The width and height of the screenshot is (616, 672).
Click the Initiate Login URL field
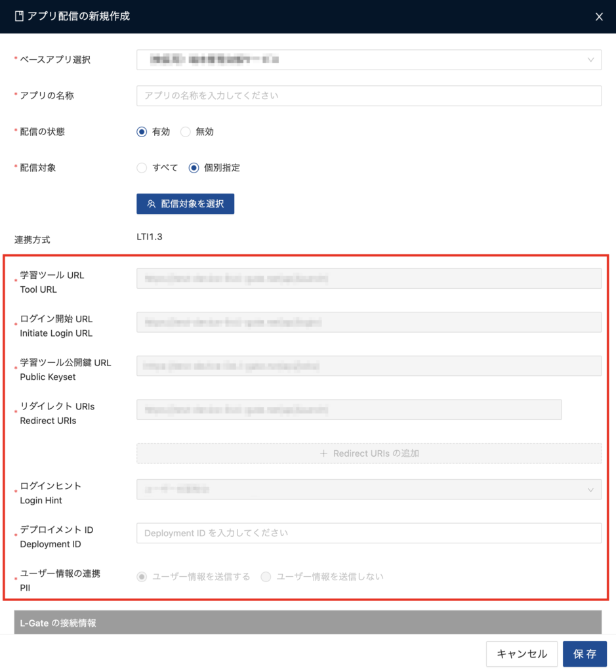click(x=369, y=322)
